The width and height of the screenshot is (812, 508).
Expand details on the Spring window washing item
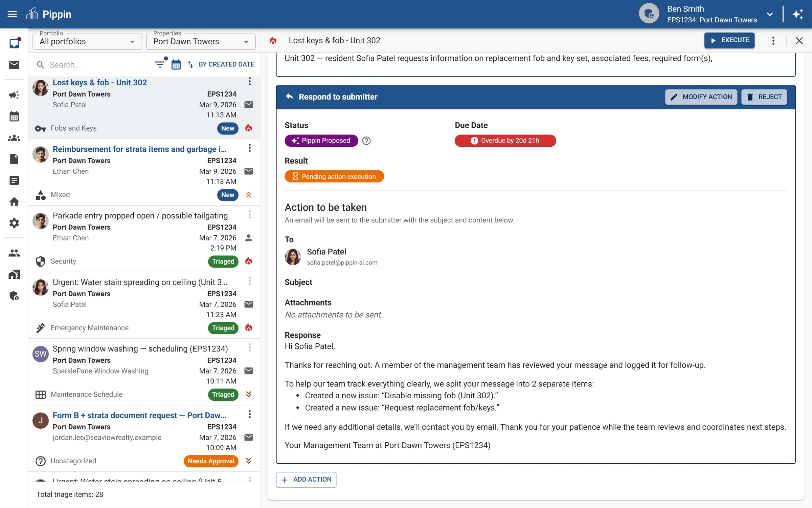pyautogui.click(x=249, y=395)
